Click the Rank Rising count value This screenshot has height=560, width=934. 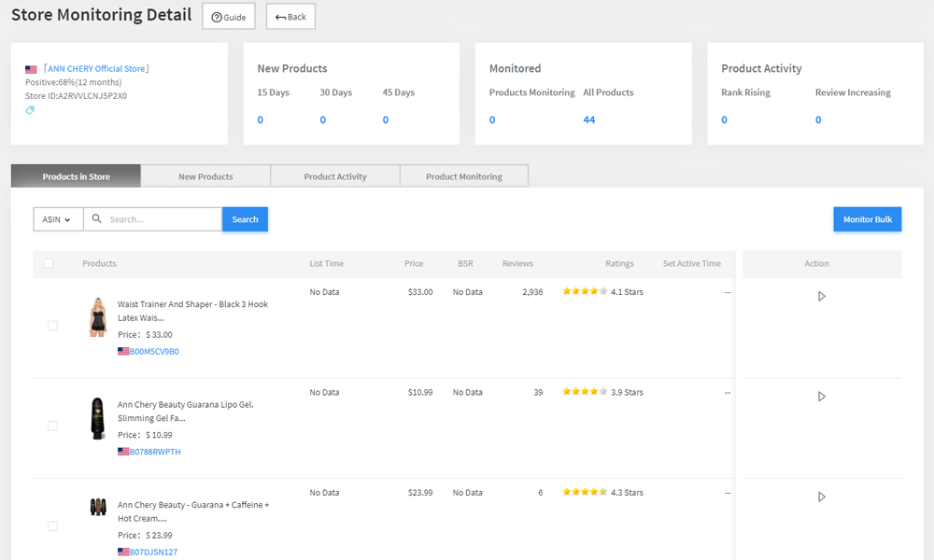tap(725, 119)
